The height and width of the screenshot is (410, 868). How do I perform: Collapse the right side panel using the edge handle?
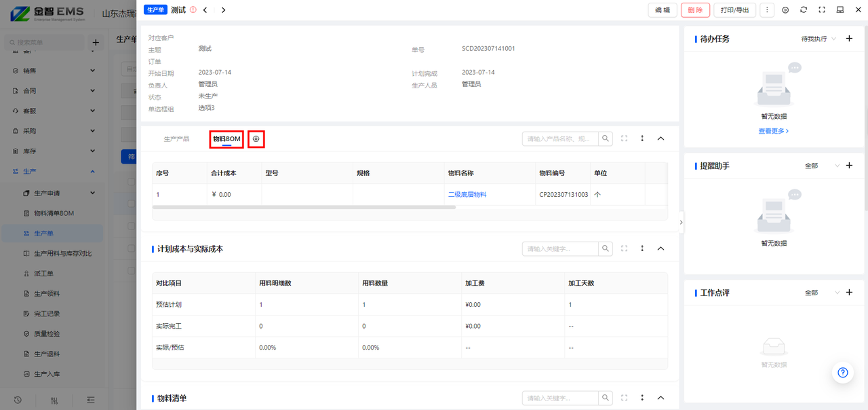coord(681,222)
